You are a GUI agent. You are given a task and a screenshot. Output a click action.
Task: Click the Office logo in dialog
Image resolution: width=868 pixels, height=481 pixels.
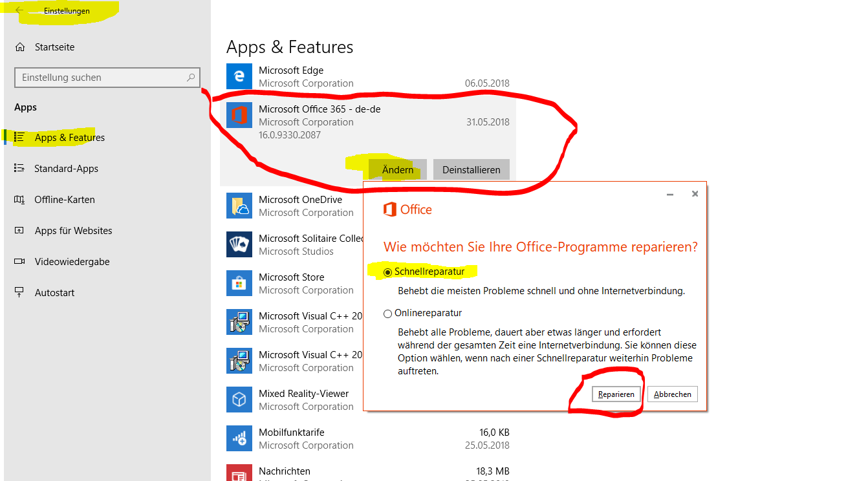pos(407,209)
